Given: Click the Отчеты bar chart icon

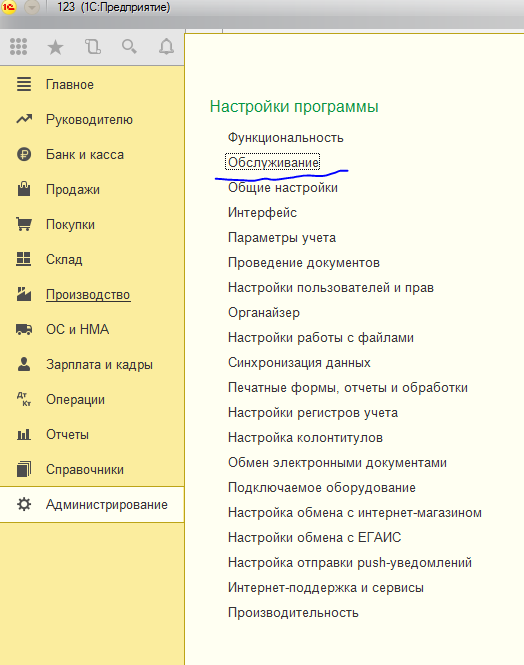Looking at the screenshot, I should pos(24,434).
